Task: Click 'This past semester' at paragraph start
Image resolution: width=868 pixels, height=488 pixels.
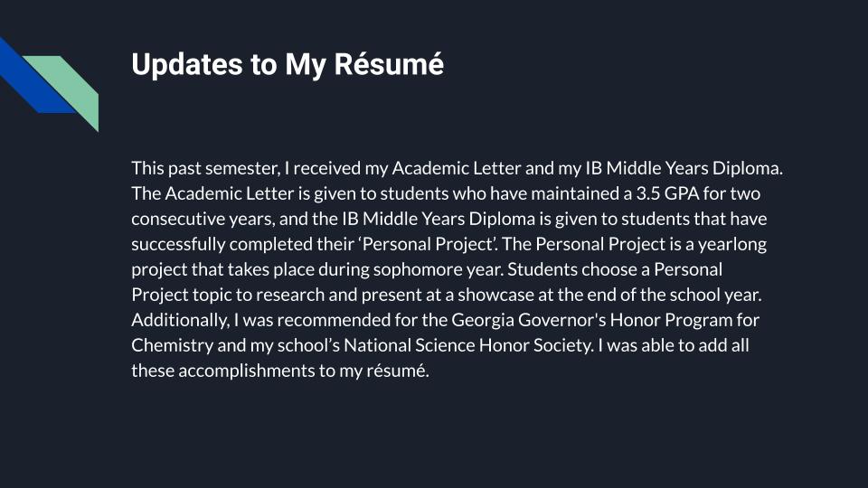Action: (x=205, y=168)
